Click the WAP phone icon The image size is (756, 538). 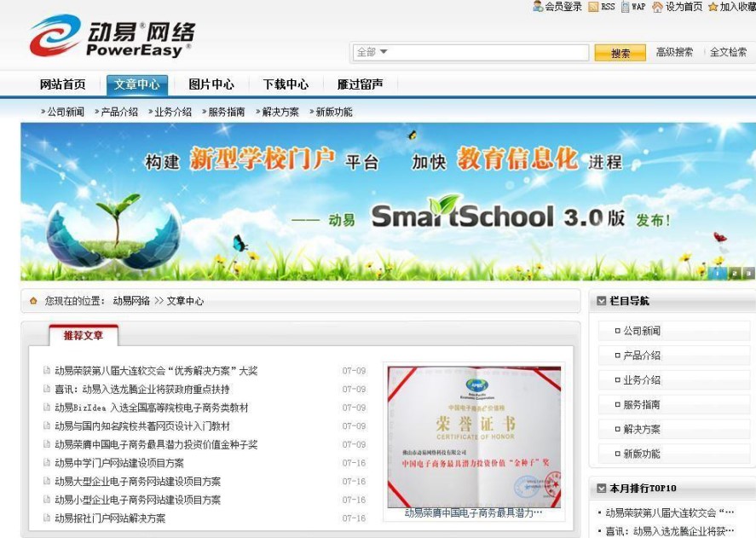(626, 7)
